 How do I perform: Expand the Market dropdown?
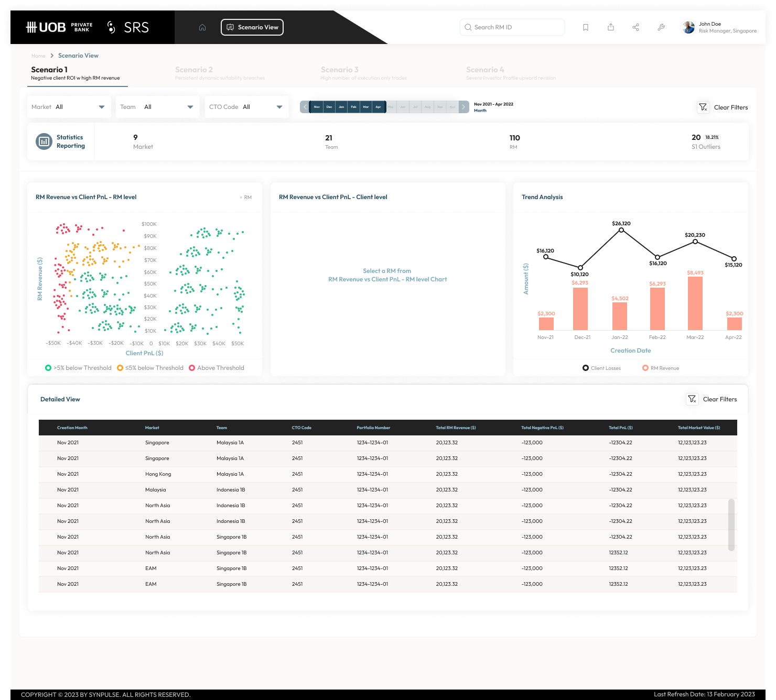[69, 107]
